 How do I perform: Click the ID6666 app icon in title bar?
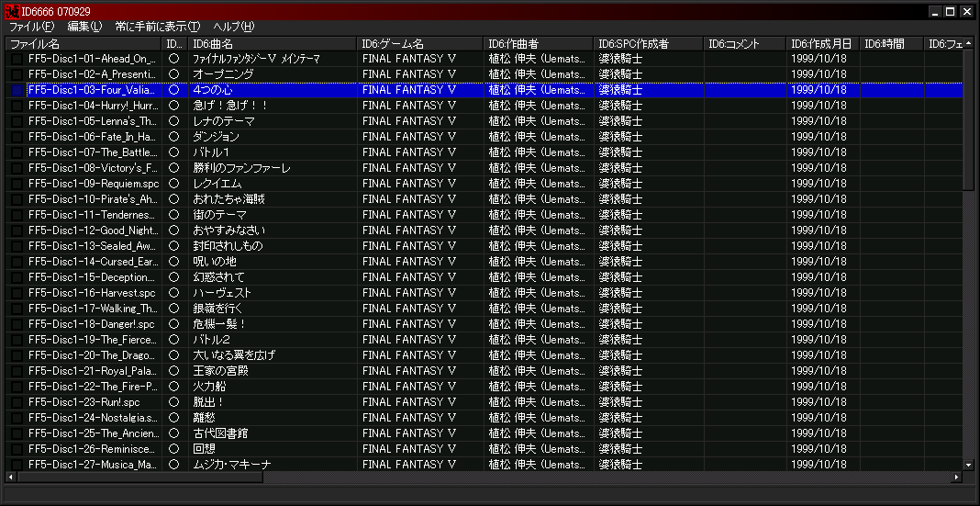pyautogui.click(x=12, y=12)
